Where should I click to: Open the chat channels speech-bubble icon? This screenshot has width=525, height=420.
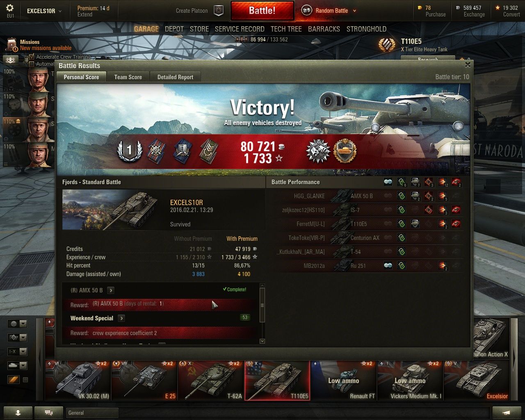(x=49, y=413)
